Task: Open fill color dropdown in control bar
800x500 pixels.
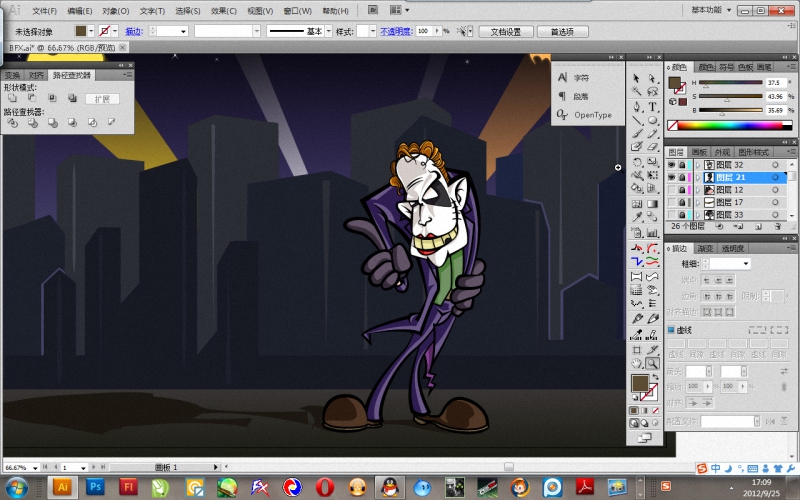Action: [x=91, y=31]
